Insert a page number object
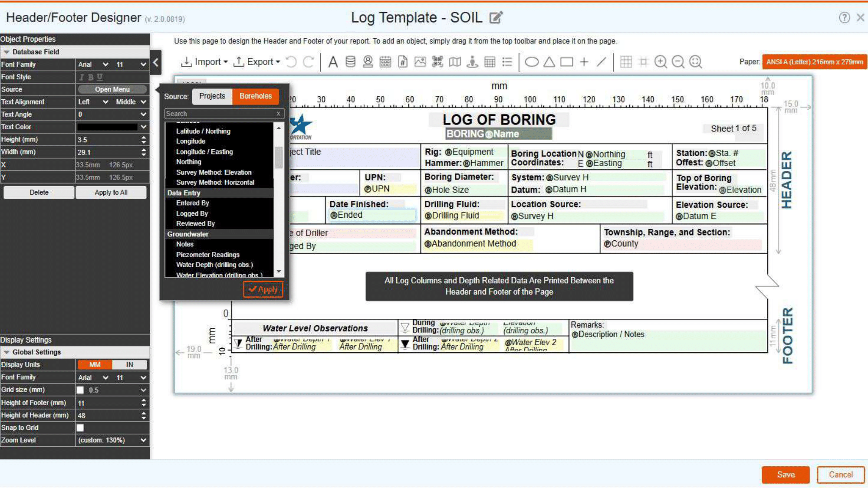The width and height of the screenshot is (868, 488). click(403, 62)
